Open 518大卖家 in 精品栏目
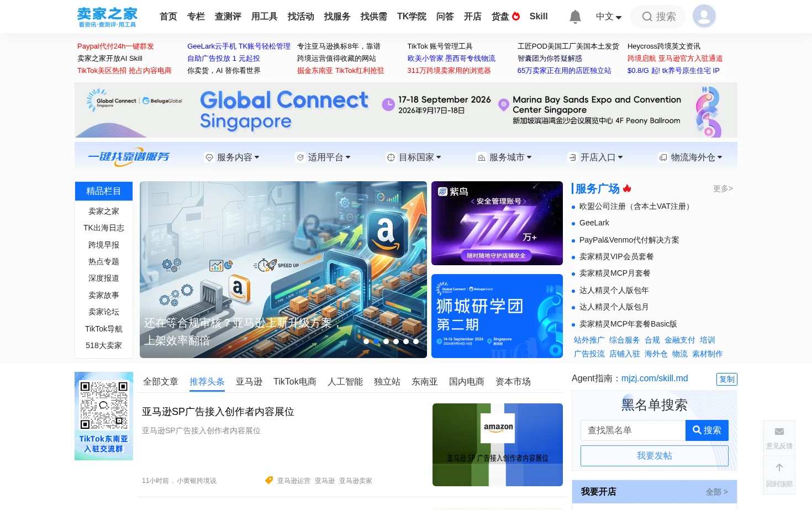 (x=104, y=345)
